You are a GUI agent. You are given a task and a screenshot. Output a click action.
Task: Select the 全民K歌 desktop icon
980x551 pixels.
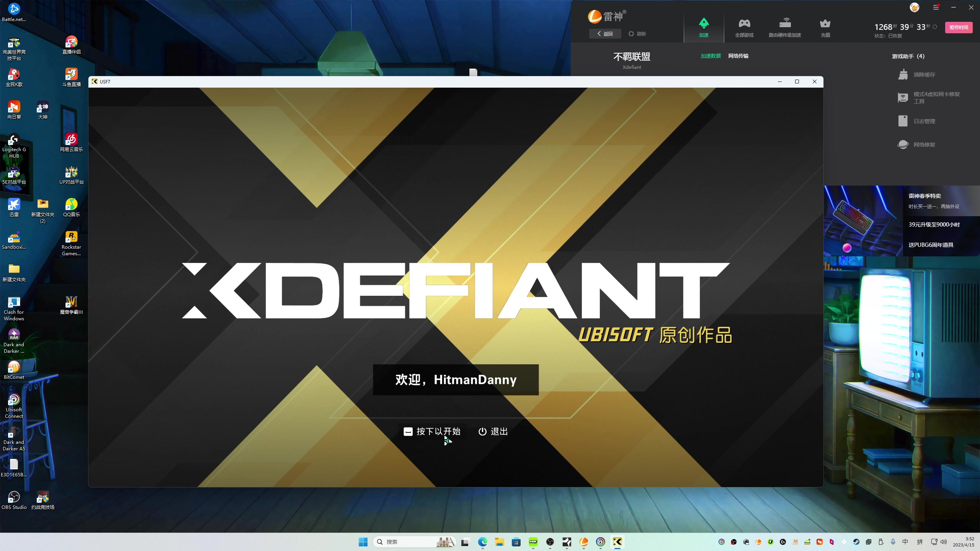pos(14,77)
